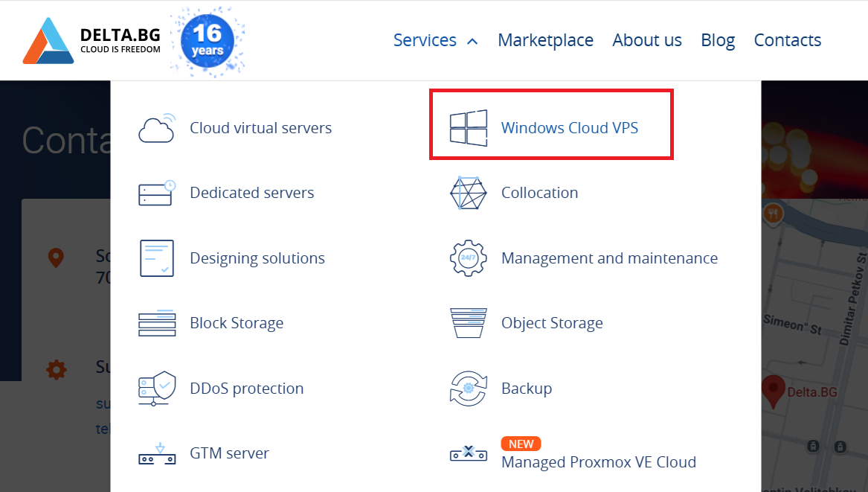Image resolution: width=868 pixels, height=492 pixels.
Task: Click the orange NEW badge
Action: 521,444
